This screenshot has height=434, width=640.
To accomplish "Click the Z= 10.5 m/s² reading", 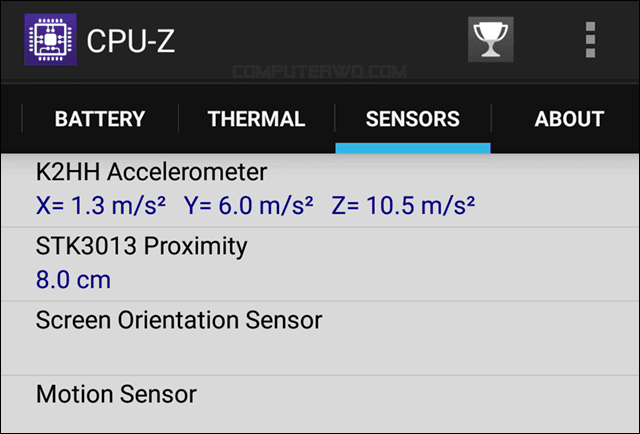I will coord(403,205).
